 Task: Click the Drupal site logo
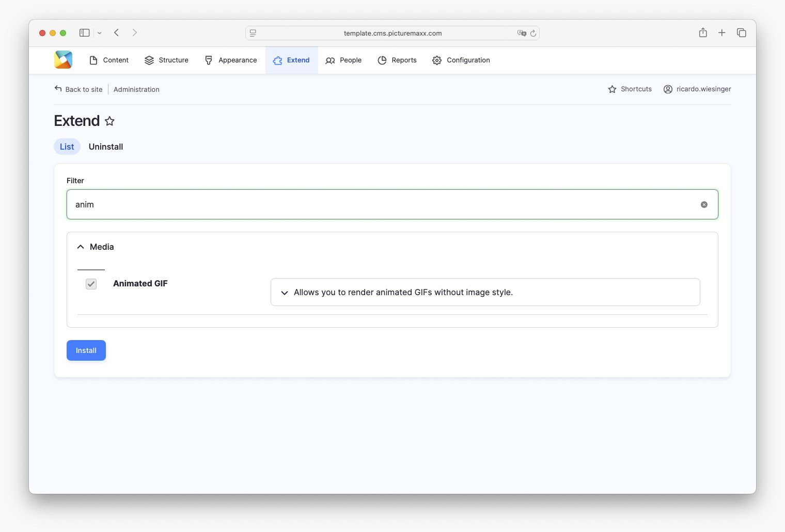[x=62, y=59]
